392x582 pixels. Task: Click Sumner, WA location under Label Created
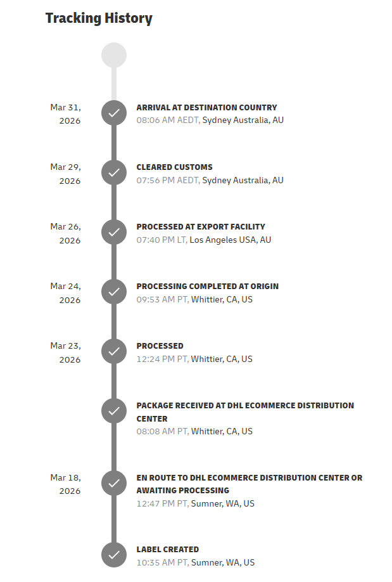223,562
